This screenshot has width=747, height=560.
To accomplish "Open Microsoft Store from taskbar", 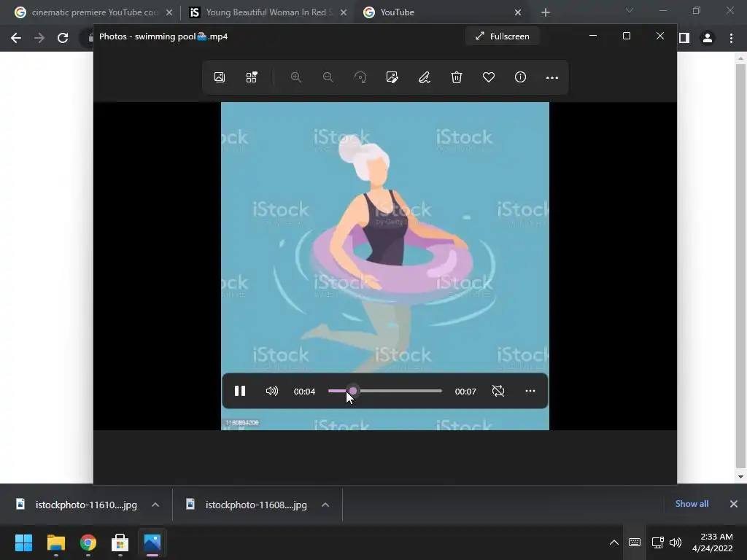I will (120, 542).
